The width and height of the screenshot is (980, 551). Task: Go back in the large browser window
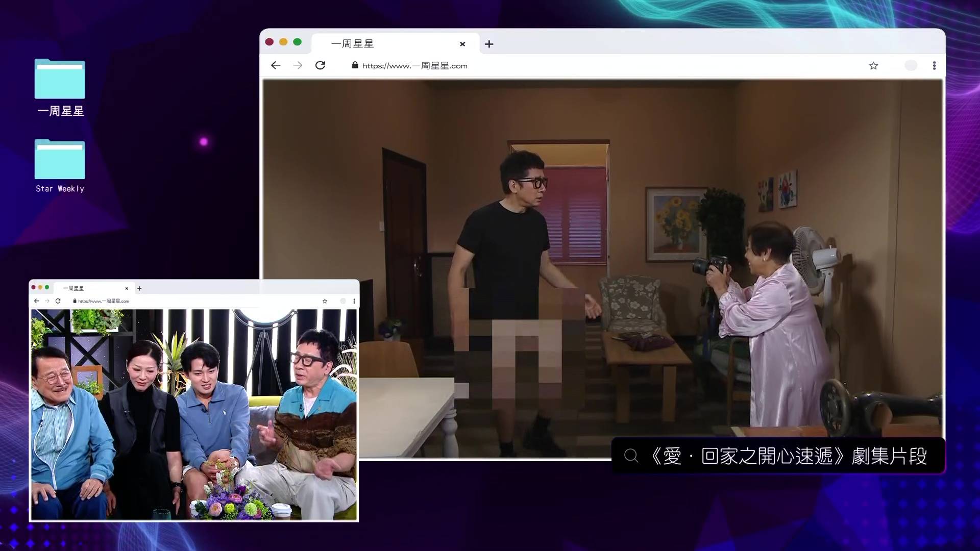pyautogui.click(x=276, y=65)
